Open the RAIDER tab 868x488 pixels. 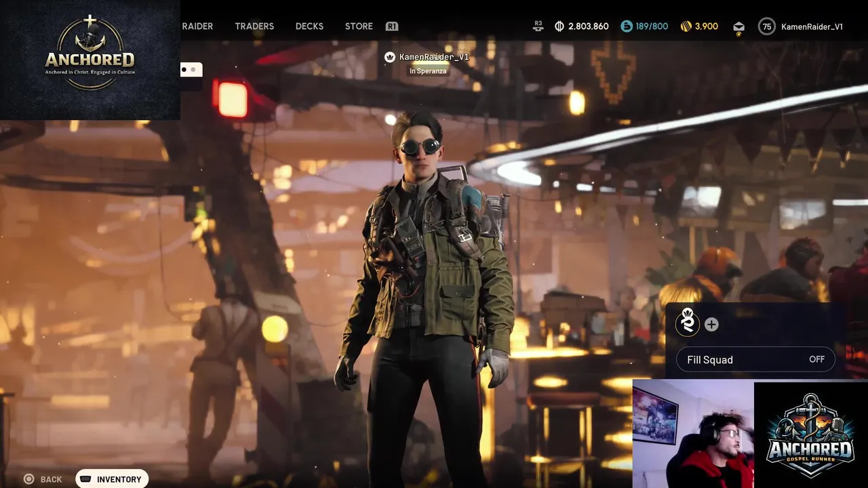[197, 26]
